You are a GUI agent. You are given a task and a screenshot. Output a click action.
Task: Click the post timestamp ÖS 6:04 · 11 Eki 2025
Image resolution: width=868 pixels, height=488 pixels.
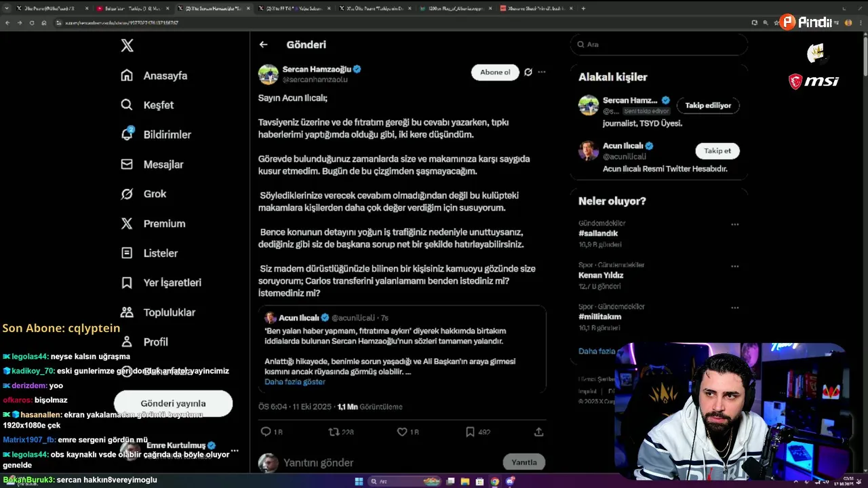[x=296, y=407]
